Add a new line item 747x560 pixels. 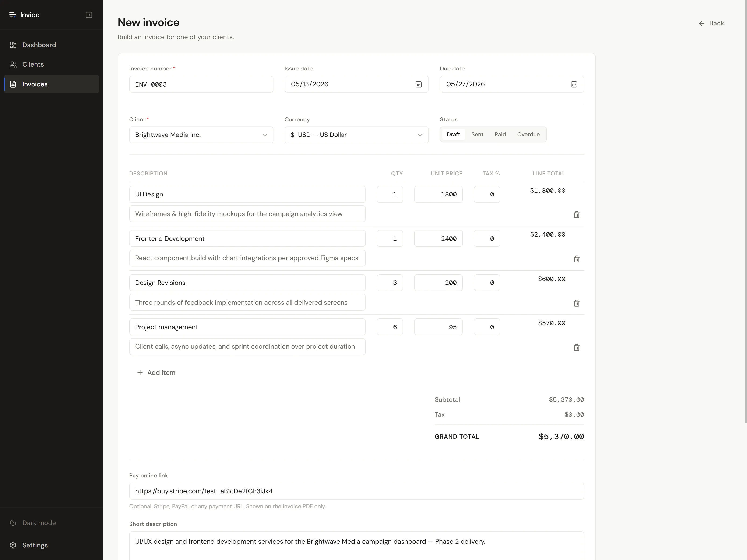(x=156, y=373)
